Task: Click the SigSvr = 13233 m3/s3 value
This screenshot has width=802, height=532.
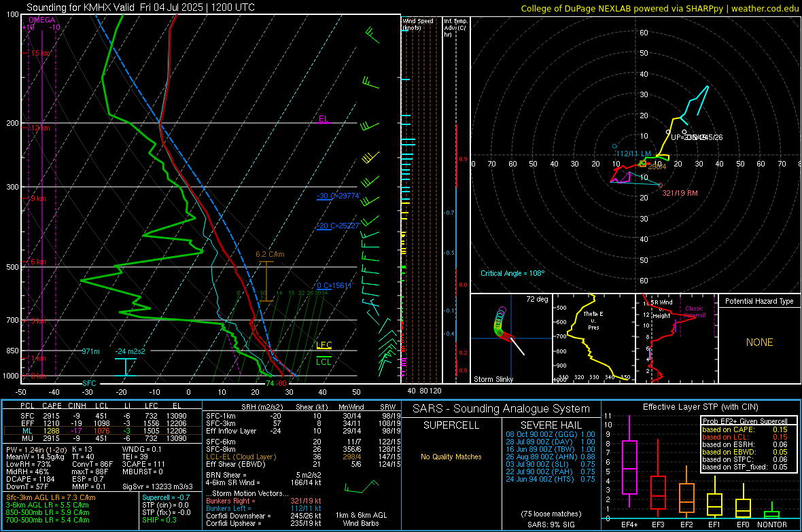Action: [157, 486]
